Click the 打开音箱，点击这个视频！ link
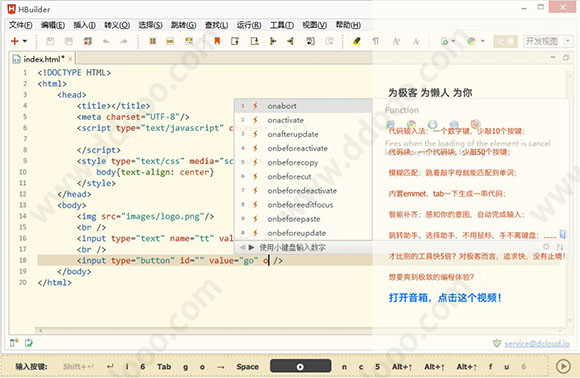The width and height of the screenshot is (580, 378). point(445,298)
